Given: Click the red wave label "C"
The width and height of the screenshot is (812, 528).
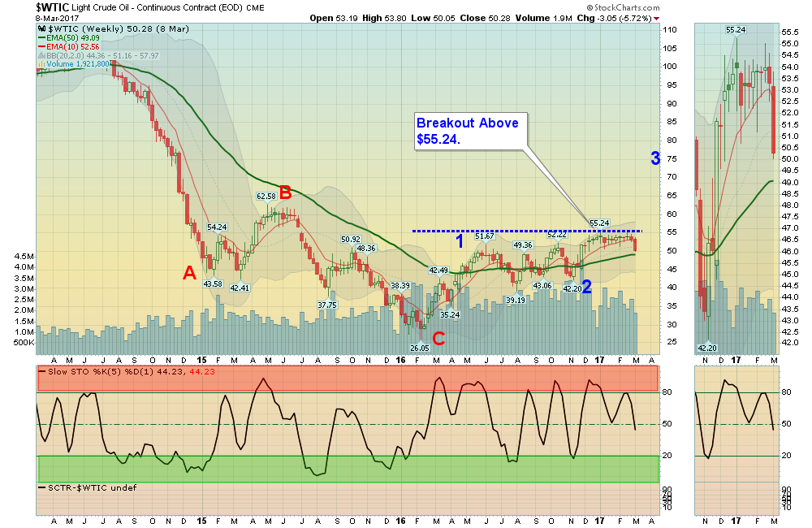Looking at the screenshot, I should (438, 339).
